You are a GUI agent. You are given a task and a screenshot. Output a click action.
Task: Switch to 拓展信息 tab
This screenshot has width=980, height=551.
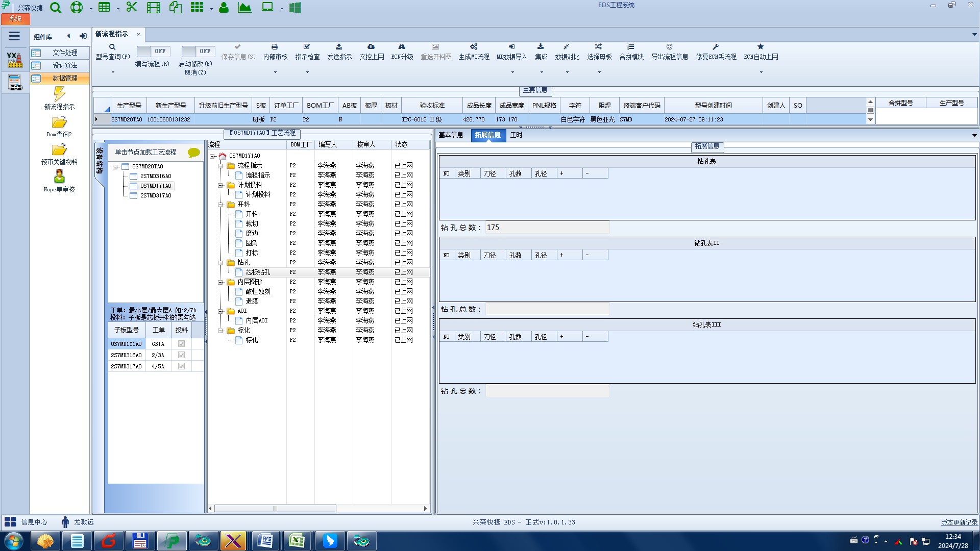pyautogui.click(x=487, y=135)
